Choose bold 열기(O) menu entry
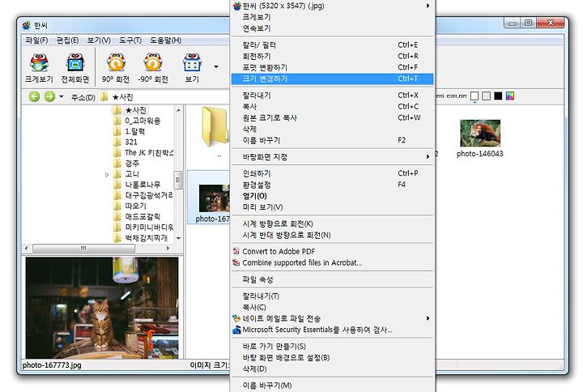 tap(332, 196)
